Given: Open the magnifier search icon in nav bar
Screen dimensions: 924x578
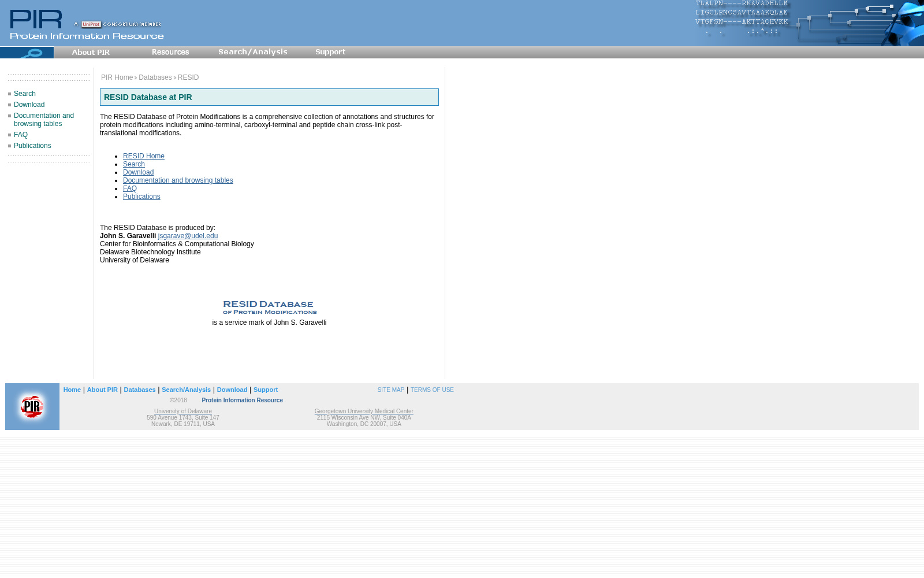Looking at the screenshot, I should pos(27,53).
